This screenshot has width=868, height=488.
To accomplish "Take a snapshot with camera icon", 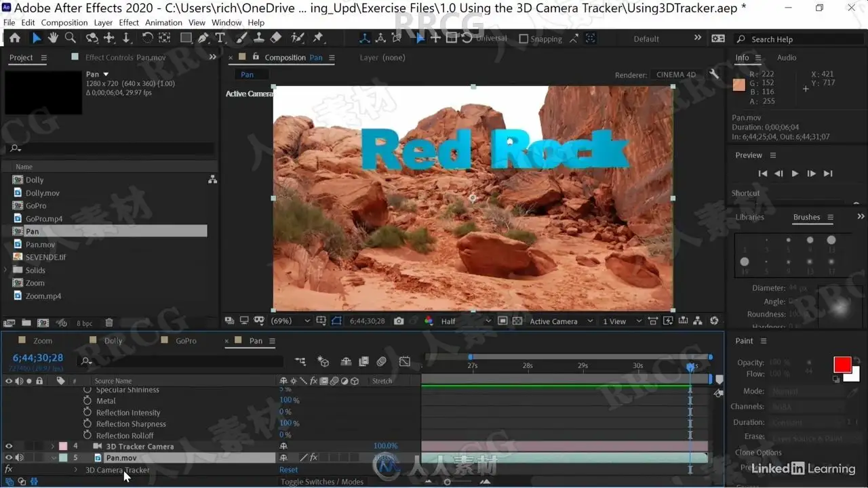I will pos(399,321).
